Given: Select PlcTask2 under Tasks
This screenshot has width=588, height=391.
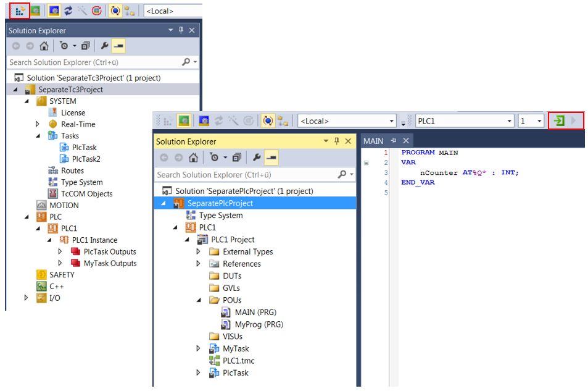Looking at the screenshot, I should tap(86, 159).
